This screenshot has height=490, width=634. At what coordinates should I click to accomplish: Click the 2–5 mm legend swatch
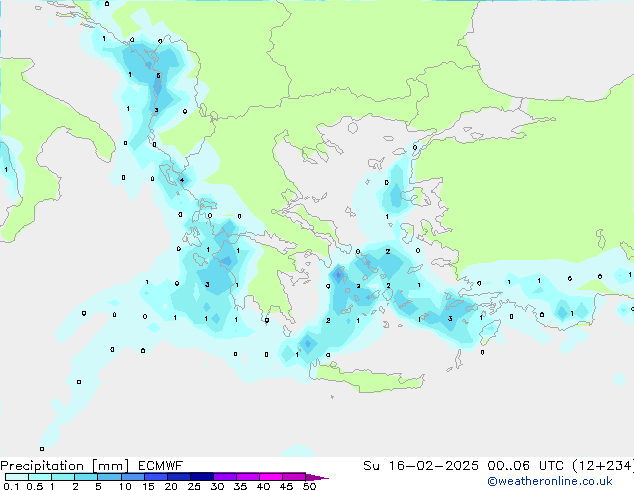(86, 477)
